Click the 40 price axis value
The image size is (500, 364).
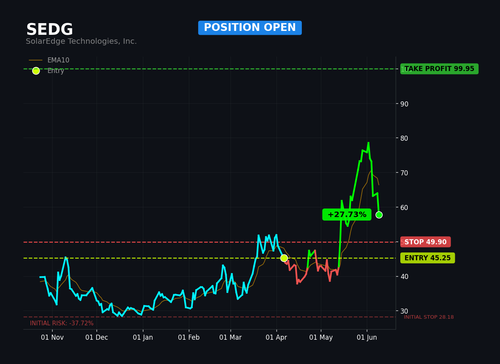pos(404,276)
